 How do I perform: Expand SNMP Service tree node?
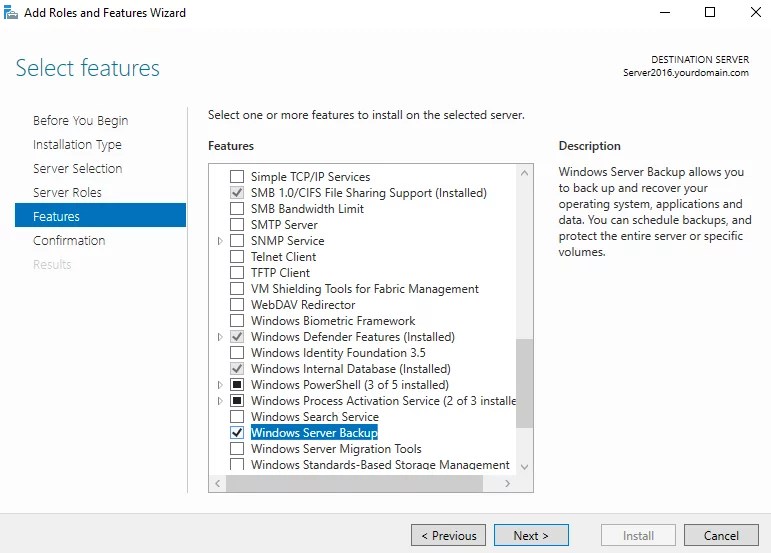[220, 241]
